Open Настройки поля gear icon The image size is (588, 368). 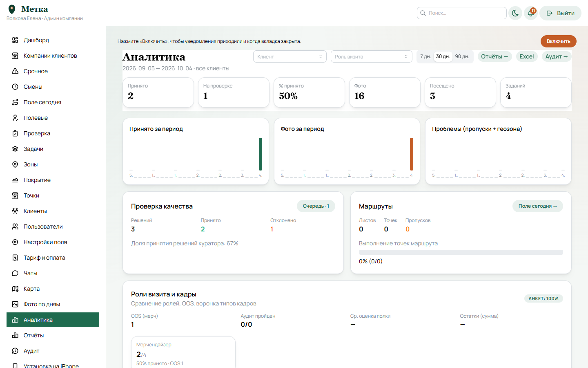pos(15,242)
